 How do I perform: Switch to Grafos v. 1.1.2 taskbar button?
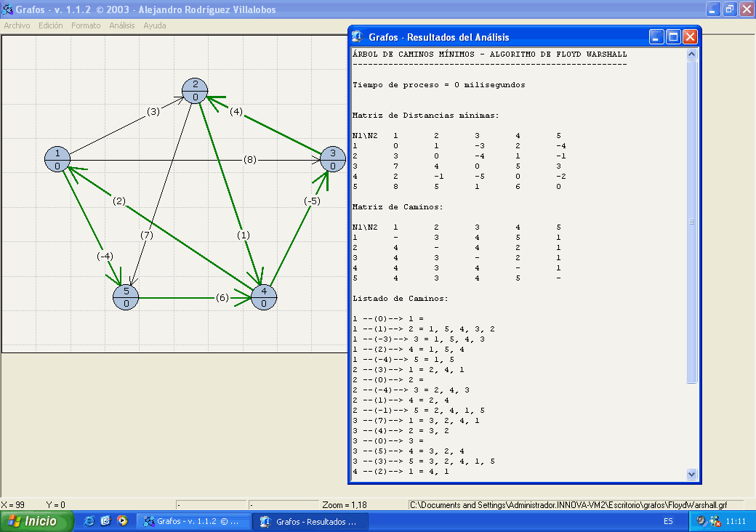click(x=193, y=521)
